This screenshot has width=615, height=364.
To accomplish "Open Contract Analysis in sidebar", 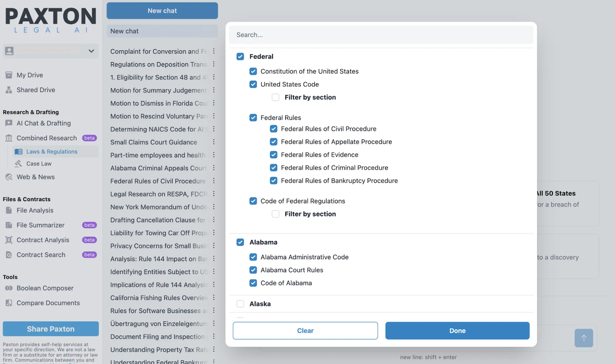I will coord(43,240).
